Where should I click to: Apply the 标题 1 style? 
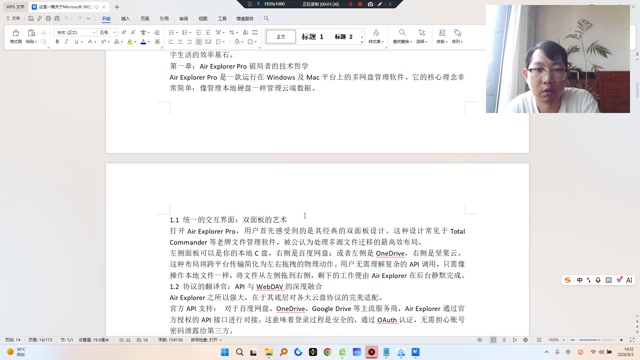pyautogui.click(x=312, y=37)
